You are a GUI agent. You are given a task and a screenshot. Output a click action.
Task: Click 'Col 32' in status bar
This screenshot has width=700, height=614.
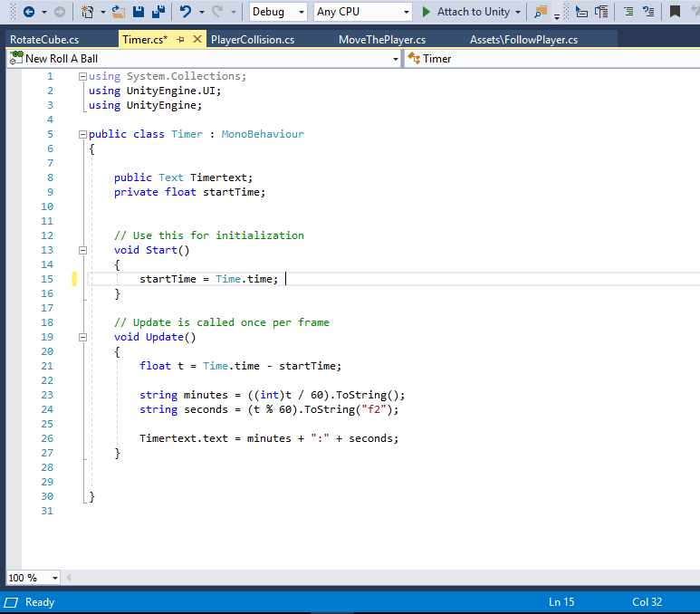pos(647,602)
